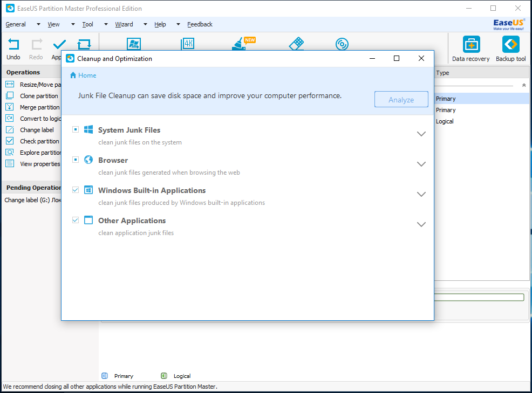532x393 pixels.
Task: Click the Windows logo System Junk icon
Action: tap(88, 129)
